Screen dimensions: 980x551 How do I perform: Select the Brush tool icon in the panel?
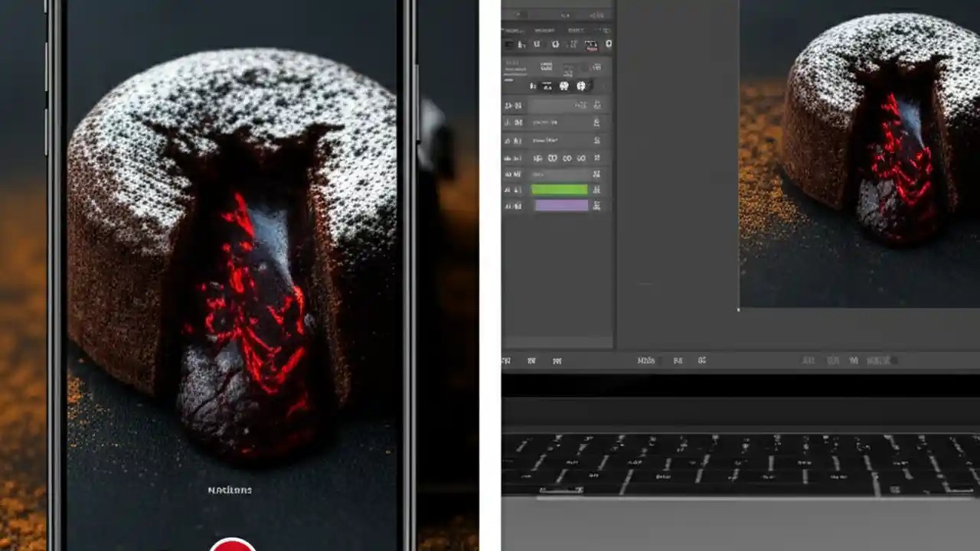537,44
